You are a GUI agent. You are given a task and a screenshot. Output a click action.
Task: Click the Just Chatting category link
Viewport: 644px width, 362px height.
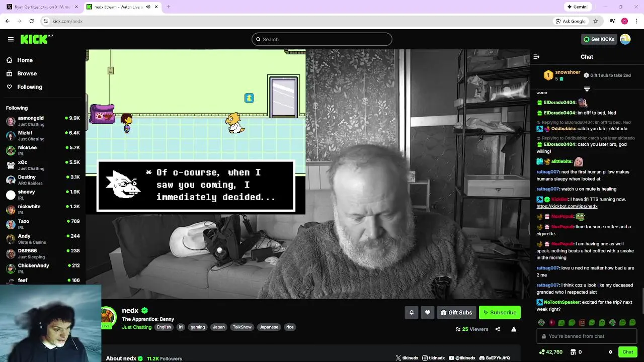coord(136,327)
